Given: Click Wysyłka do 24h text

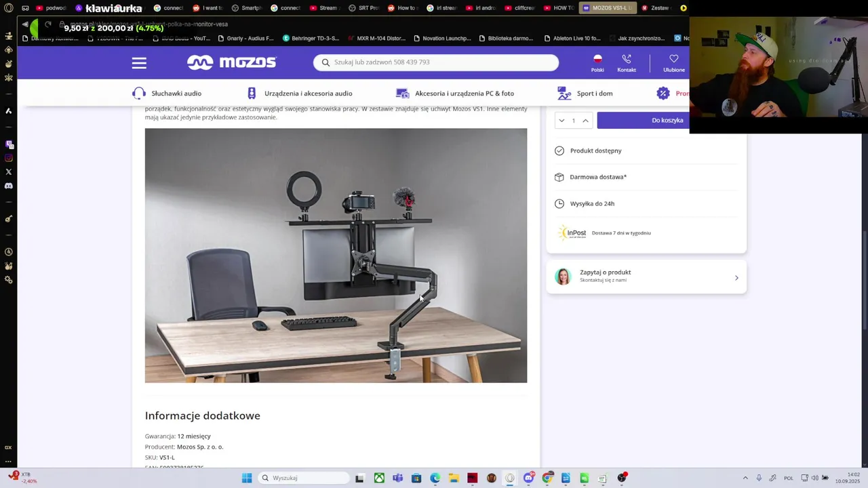Looking at the screenshot, I should tap(592, 203).
